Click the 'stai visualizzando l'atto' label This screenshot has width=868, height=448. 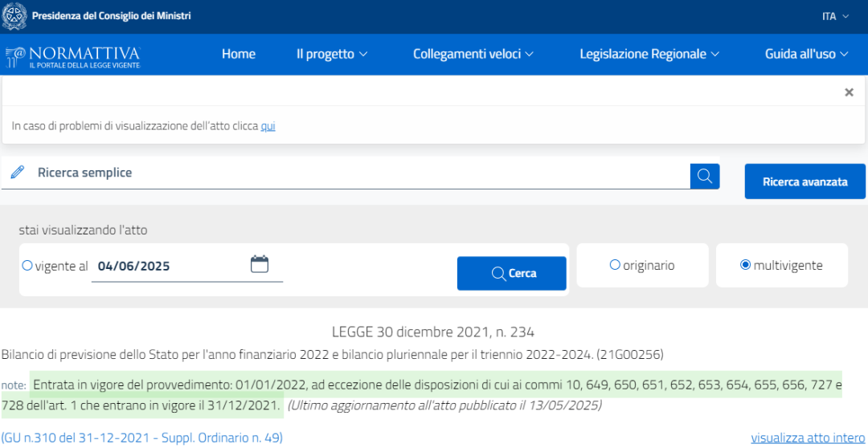click(x=83, y=230)
